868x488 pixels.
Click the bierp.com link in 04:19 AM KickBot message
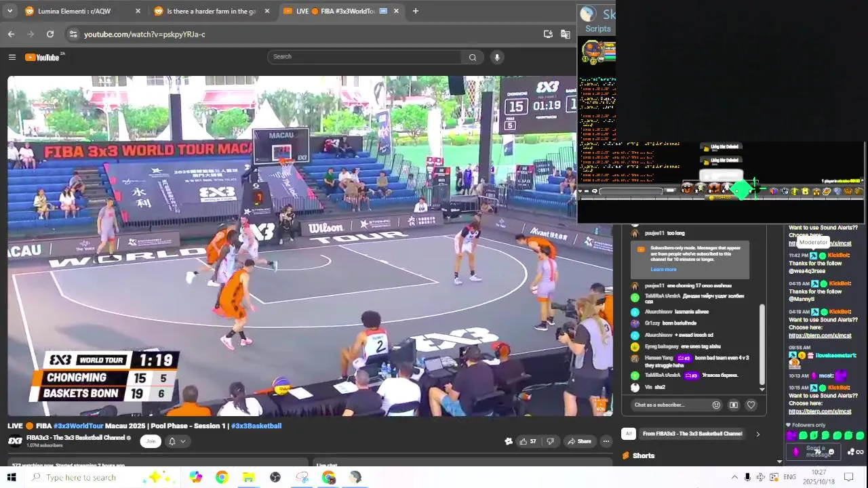point(820,335)
